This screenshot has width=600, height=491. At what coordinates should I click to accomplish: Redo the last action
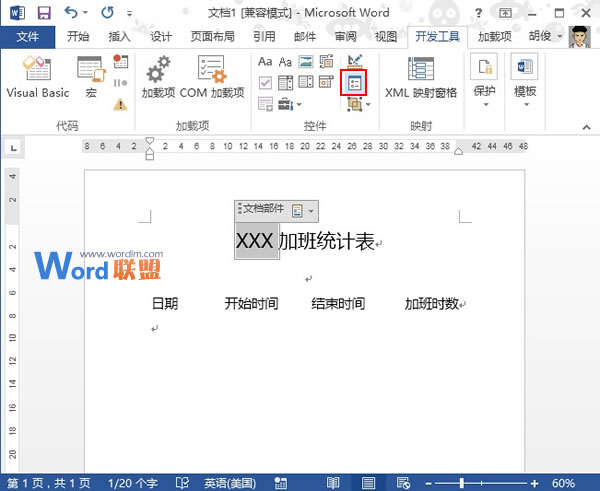pos(107,13)
